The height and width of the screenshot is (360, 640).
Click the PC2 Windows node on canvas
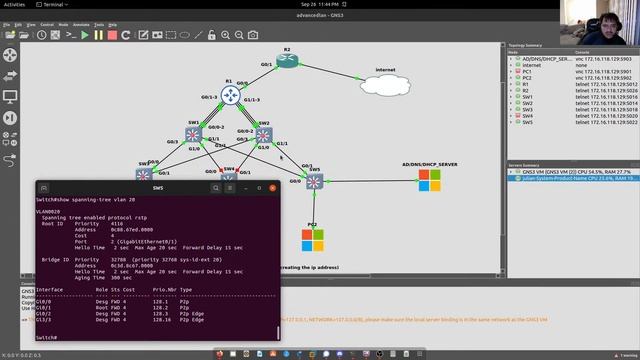pos(313,240)
